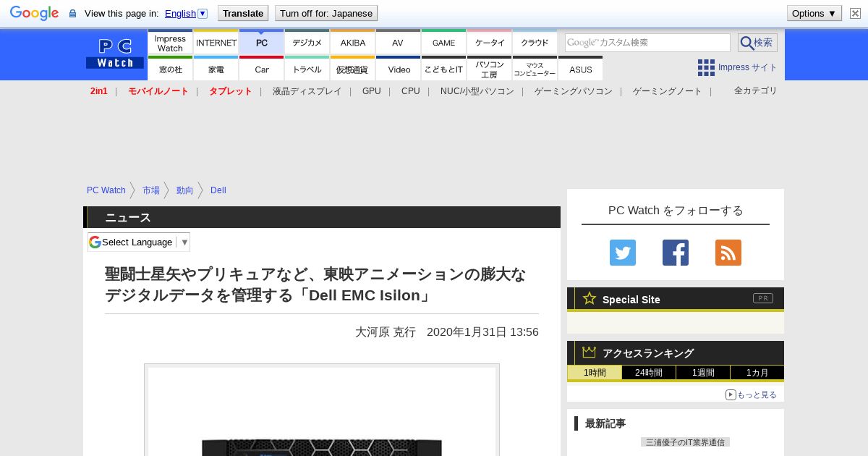Close the Google Translate bar
Image resolution: width=868 pixels, height=456 pixels.
point(855,13)
